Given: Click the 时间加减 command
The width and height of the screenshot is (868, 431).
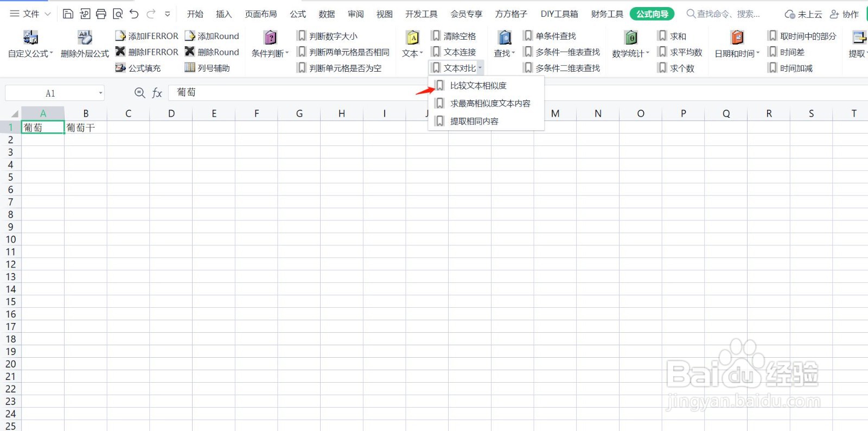Looking at the screenshot, I should (790, 68).
